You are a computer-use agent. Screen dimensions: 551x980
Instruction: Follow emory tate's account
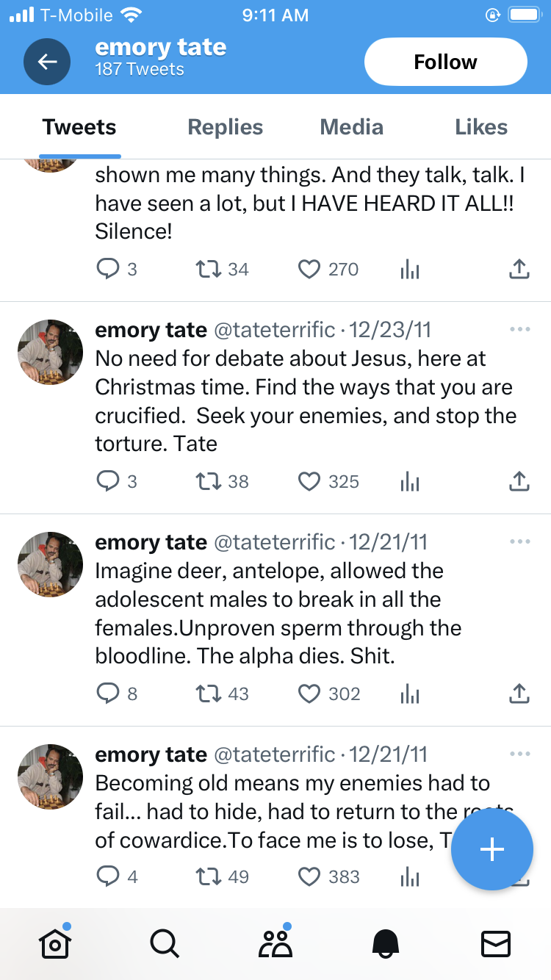(x=445, y=62)
